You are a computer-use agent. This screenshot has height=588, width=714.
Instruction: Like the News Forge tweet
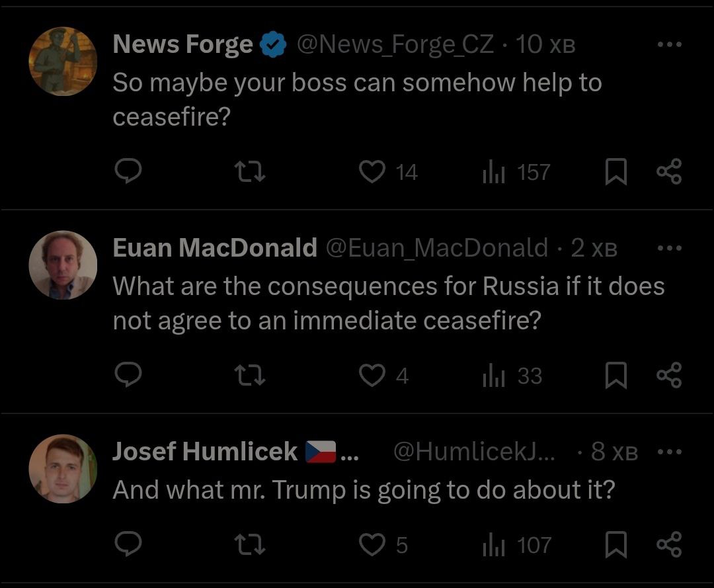(372, 172)
